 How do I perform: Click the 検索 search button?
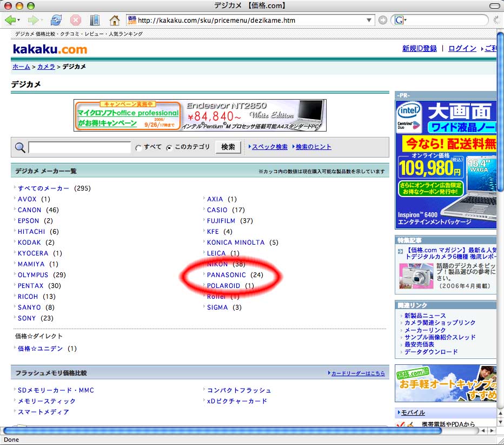(228, 147)
